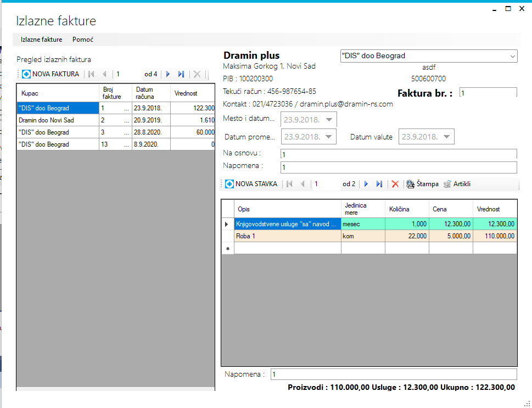Viewport: 532px width, 408px height.
Task: Open the Pomoć menu
Action: [83, 40]
